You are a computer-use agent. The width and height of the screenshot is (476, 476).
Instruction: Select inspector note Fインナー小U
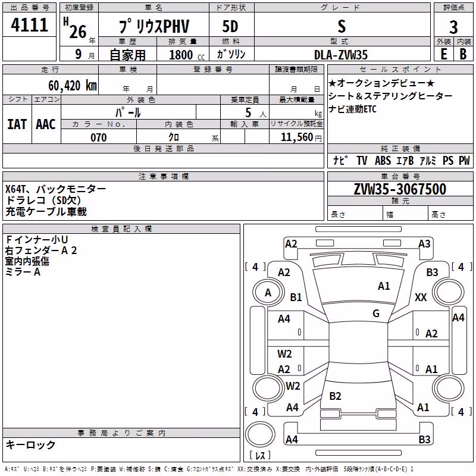pyautogui.click(x=36, y=240)
